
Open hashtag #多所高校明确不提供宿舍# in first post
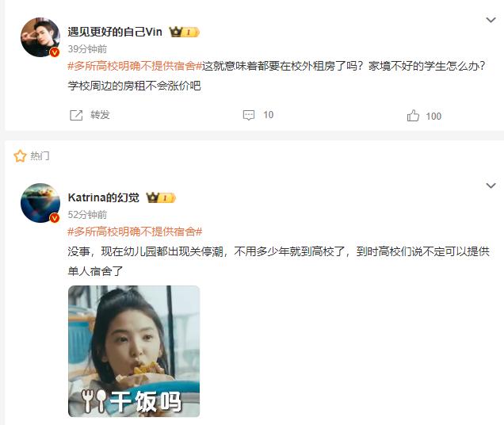[x=135, y=66]
